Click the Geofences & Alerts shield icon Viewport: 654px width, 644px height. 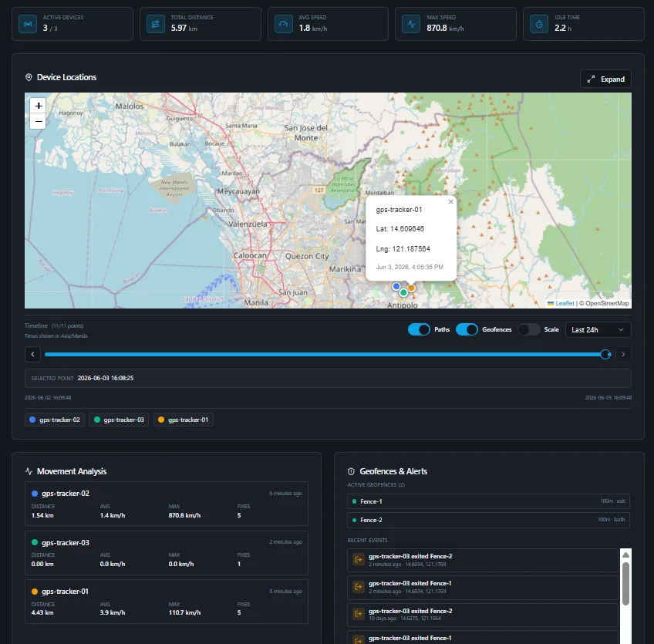coord(351,471)
